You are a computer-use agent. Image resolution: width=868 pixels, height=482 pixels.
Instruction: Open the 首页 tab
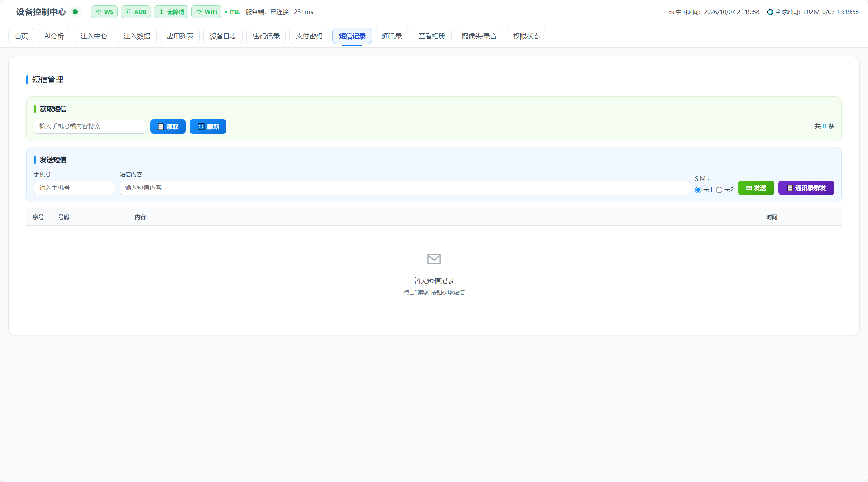pyautogui.click(x=21, y=36)
